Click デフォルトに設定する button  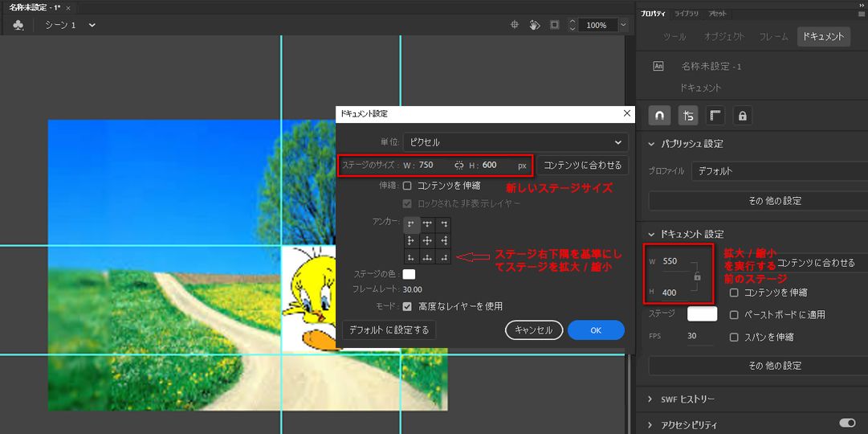click(389, 330)
